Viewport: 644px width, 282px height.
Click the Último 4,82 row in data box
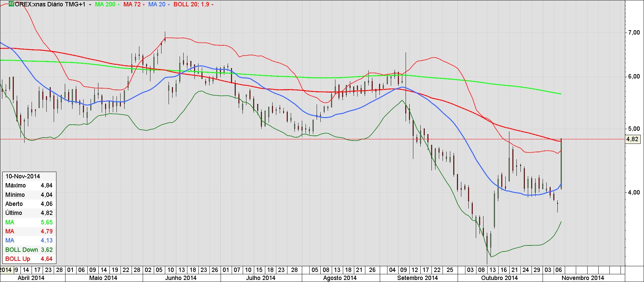29,213
